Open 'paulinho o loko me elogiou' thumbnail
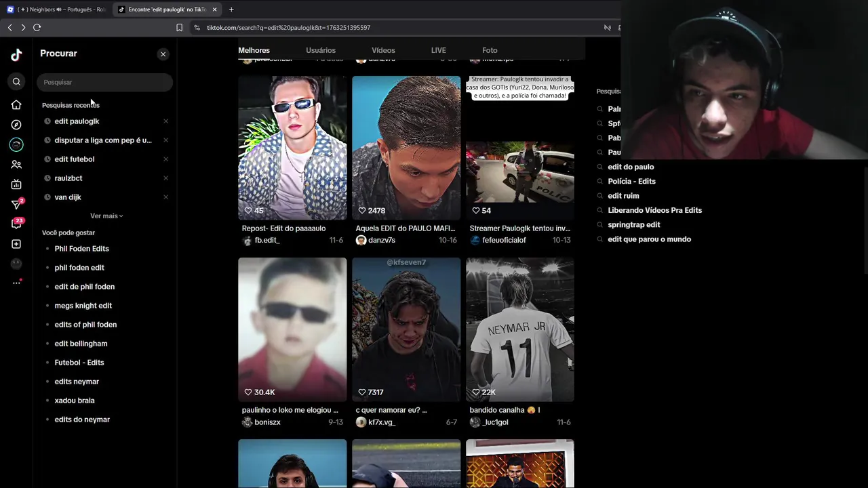Screen dimensions: 868x488 pos(292,329)
